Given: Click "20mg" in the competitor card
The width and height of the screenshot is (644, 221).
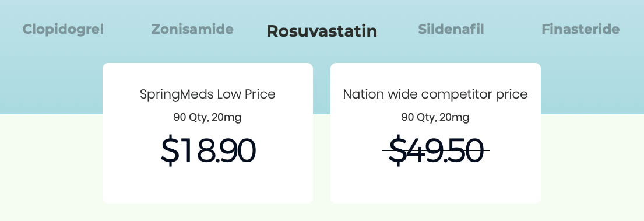Looking at the screenshot, I should pyautogui.click(x=455, y=118).
